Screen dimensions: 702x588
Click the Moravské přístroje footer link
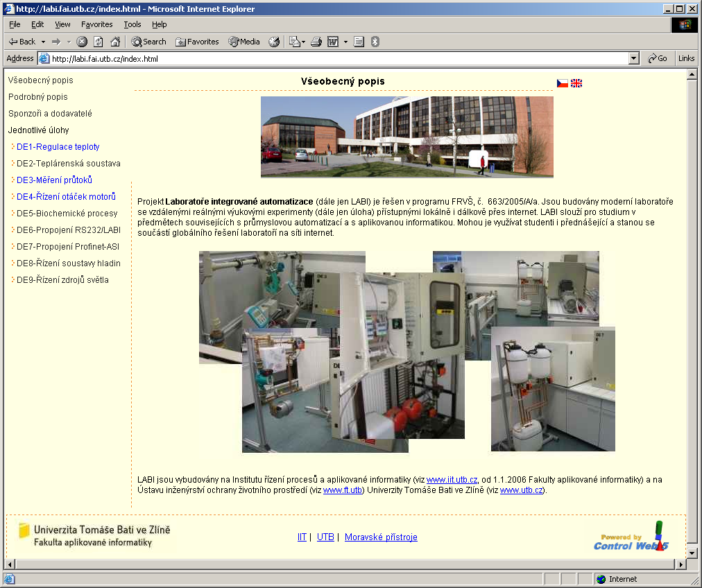click(x=381, y=537)
